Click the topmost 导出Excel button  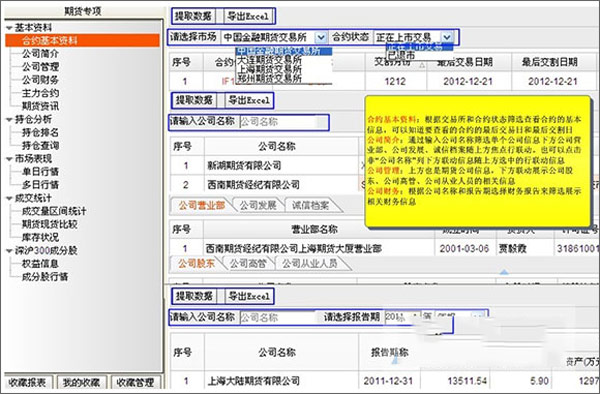click(248, 16)
